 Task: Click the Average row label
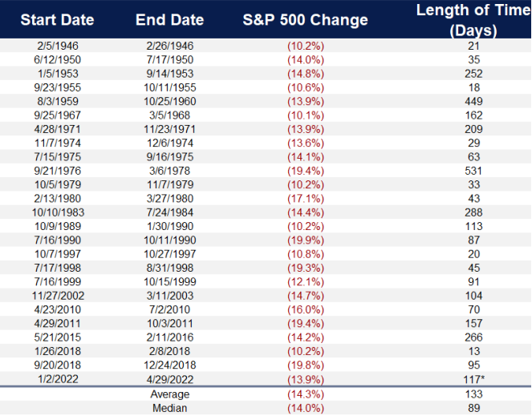169,395
